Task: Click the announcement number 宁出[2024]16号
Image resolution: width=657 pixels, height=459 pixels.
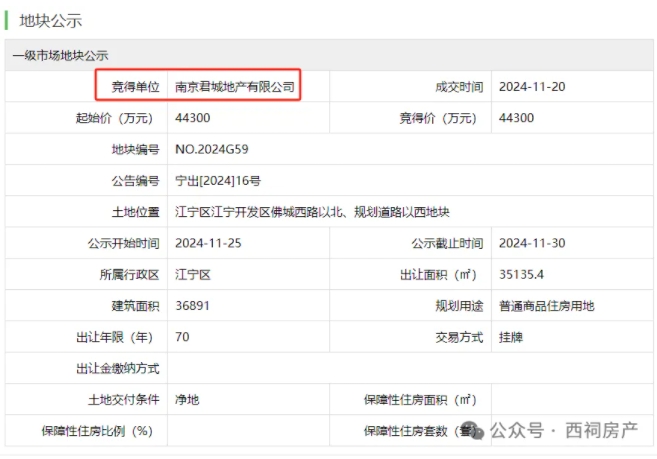Action: click(x=217, y=181)
